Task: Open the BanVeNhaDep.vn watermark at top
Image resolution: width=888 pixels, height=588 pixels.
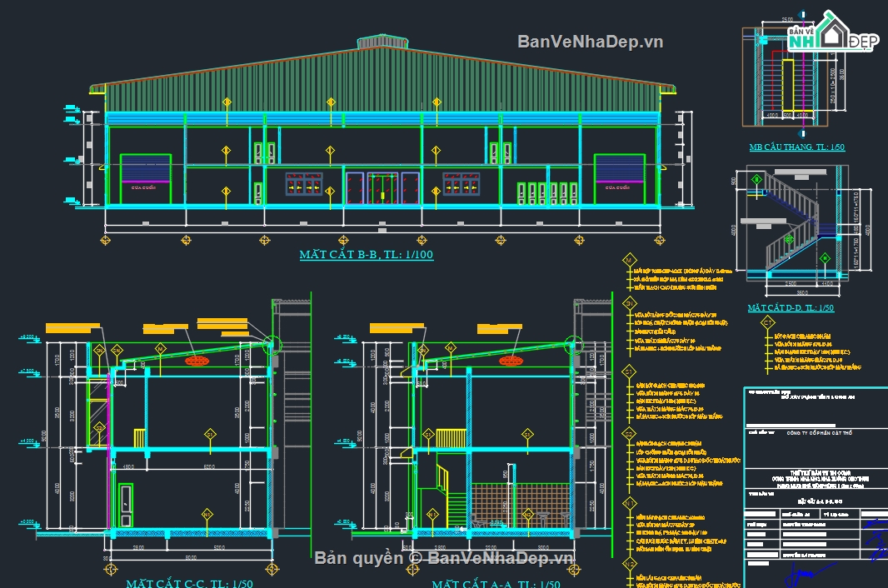Action: point(590,42)
